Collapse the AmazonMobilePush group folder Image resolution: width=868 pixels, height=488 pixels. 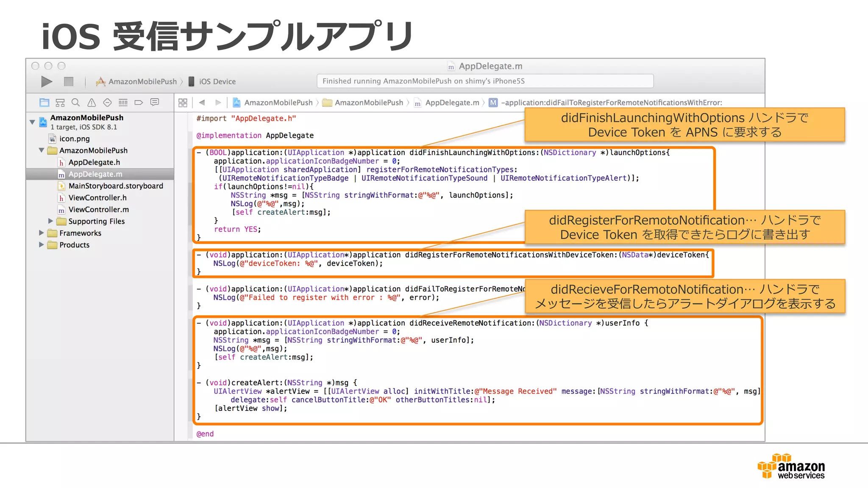click(41, 150)
